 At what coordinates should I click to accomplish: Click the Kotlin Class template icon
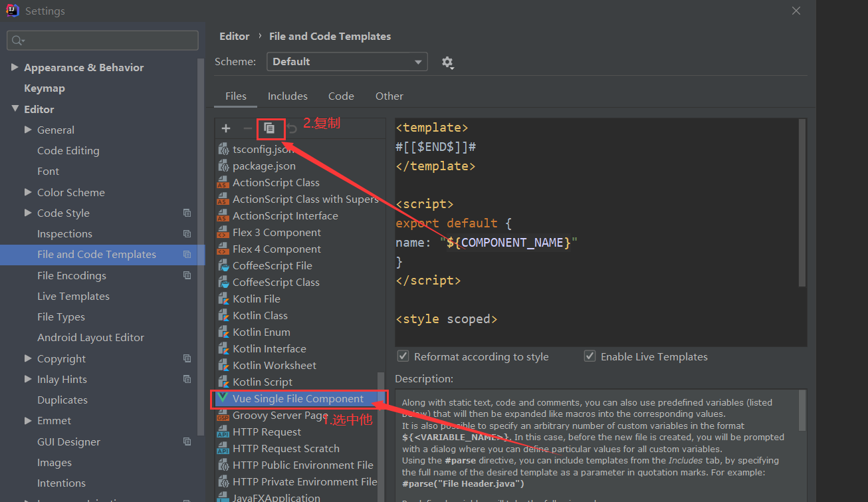point(223,316)
